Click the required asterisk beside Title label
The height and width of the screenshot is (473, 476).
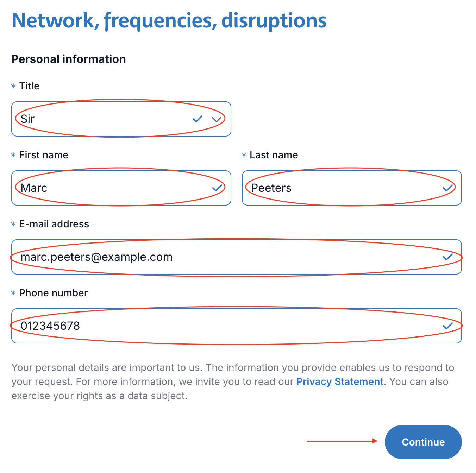point(13,86)
